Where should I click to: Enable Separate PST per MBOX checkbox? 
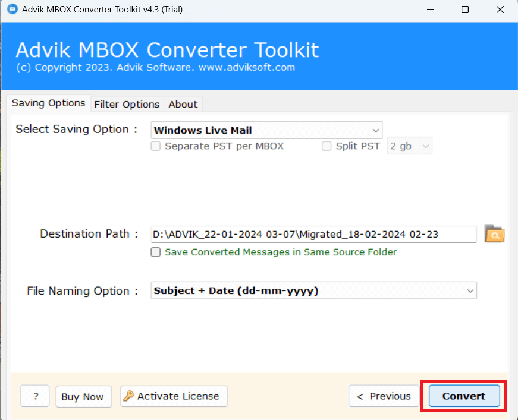pos(156,146)
